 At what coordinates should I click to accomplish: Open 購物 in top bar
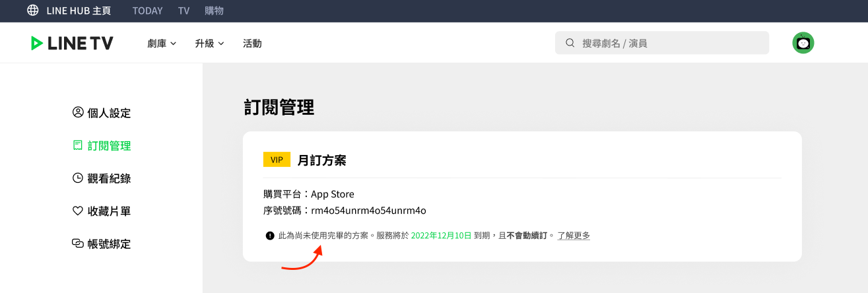214,11
